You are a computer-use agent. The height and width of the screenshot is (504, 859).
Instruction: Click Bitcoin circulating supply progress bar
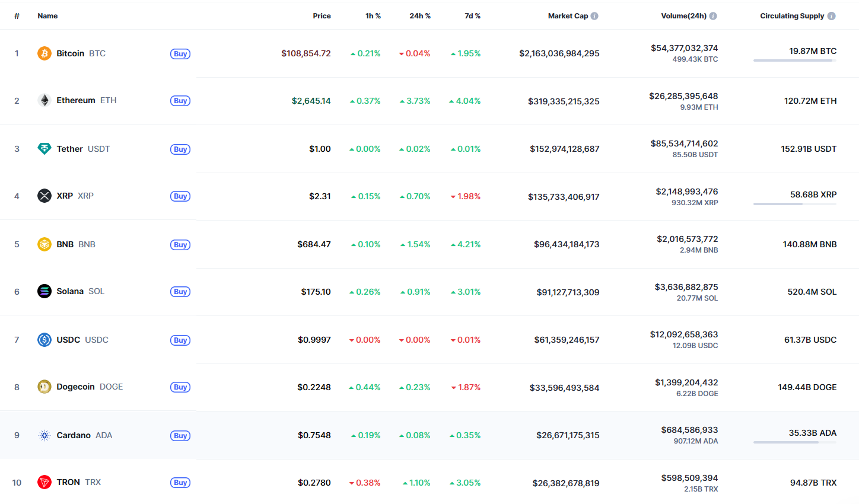(x=795, y=60)
